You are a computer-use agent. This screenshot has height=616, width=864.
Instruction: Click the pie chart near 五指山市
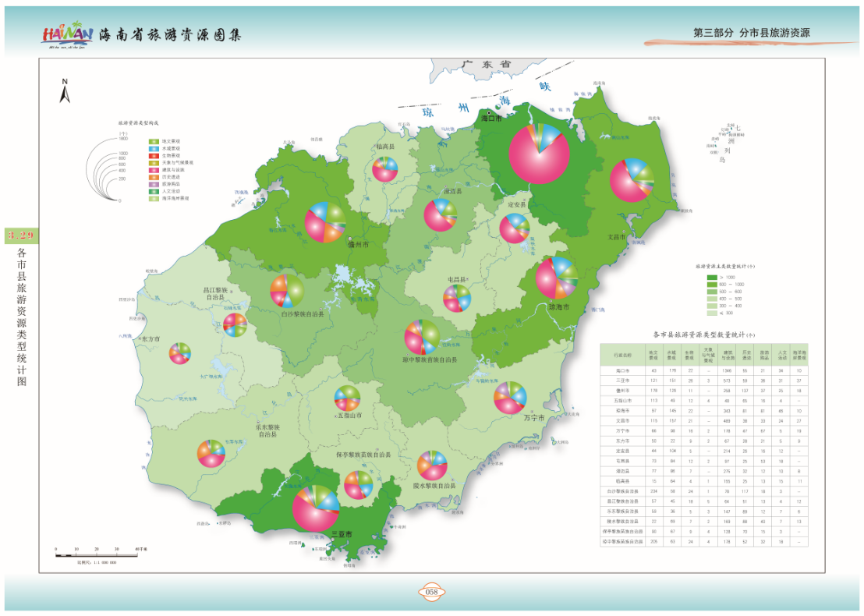click(347, 398)
